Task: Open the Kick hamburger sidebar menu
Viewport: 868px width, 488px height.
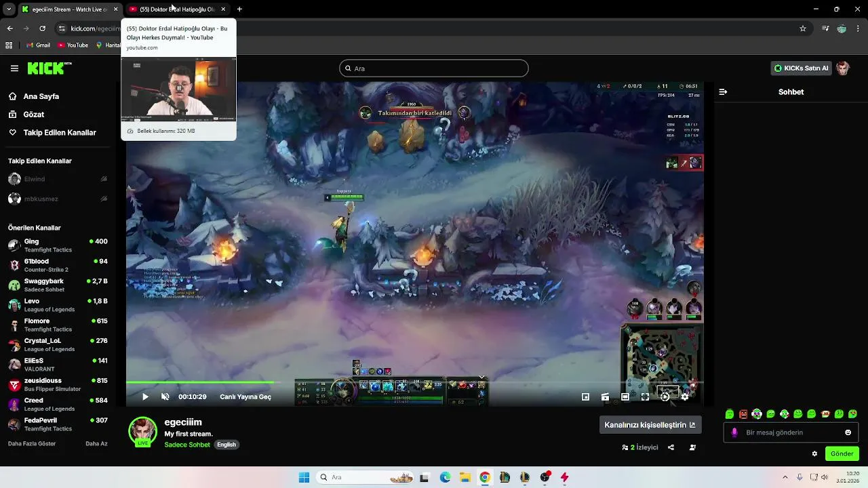Action: 14,68
